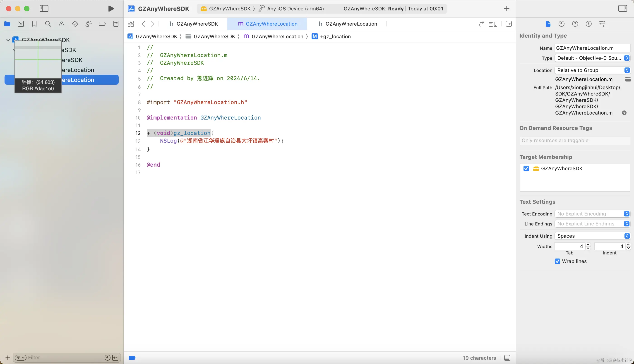This screenshot has width=634, height=364.
Task: Click Any iOS Device destination selector
Action: (x=295, y=9)
